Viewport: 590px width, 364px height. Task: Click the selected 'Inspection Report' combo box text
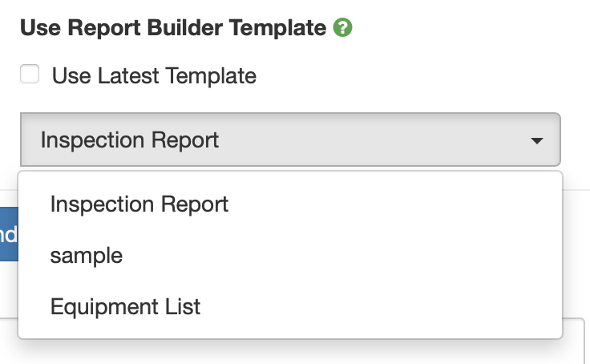[130, 140]
